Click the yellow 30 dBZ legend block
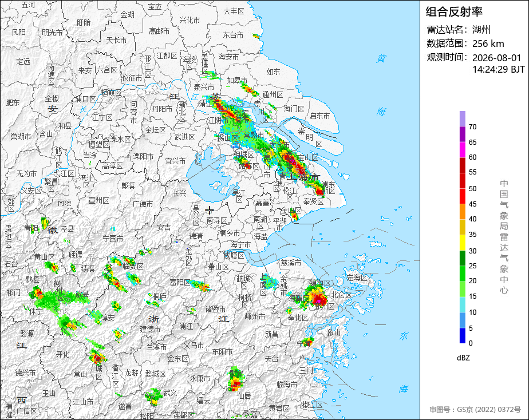529x420 pixels. (463, 243)
